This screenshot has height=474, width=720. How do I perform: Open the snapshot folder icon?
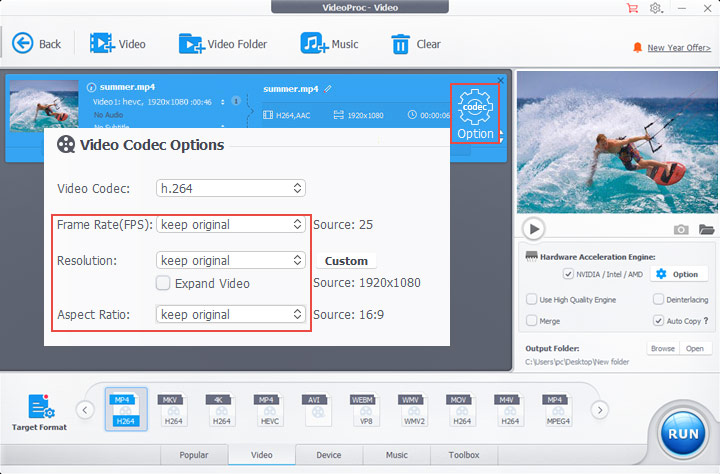tap(706, 229)
